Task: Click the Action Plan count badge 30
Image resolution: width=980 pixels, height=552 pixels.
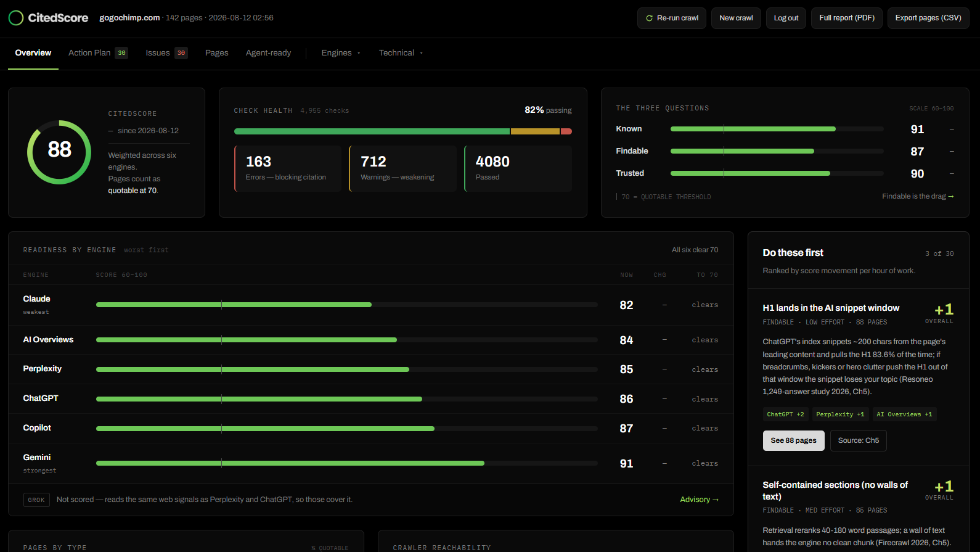Action: [x=121, y=53]
